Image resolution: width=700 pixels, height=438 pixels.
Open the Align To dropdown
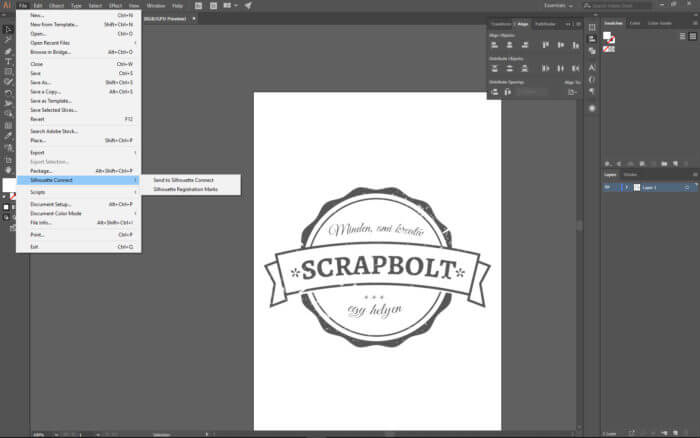click(x=572, y=92)
